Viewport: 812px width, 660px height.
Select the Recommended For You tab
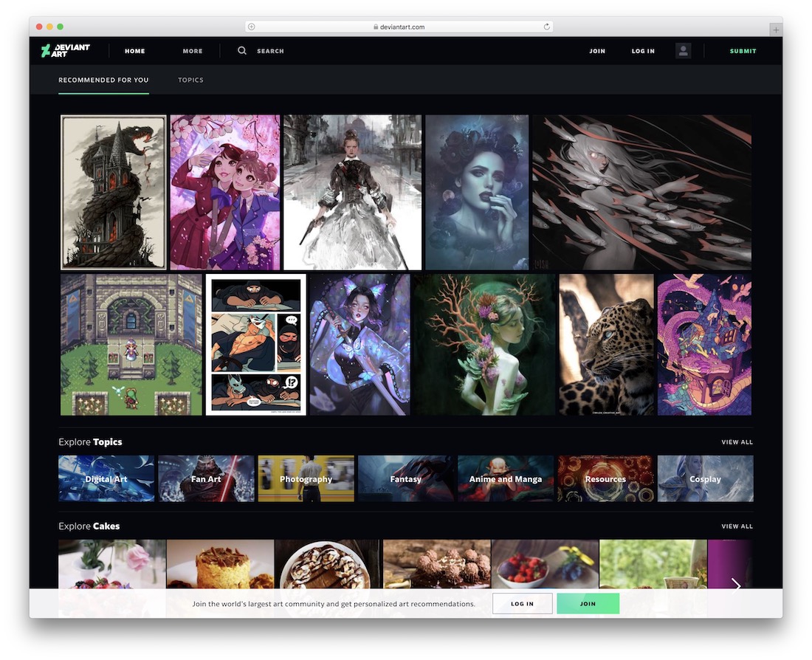coord(103,80)
